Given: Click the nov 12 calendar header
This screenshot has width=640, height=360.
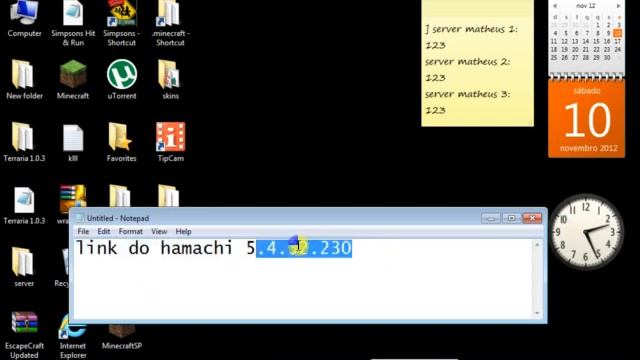Looking at the screenshot, I should point(586,6).
